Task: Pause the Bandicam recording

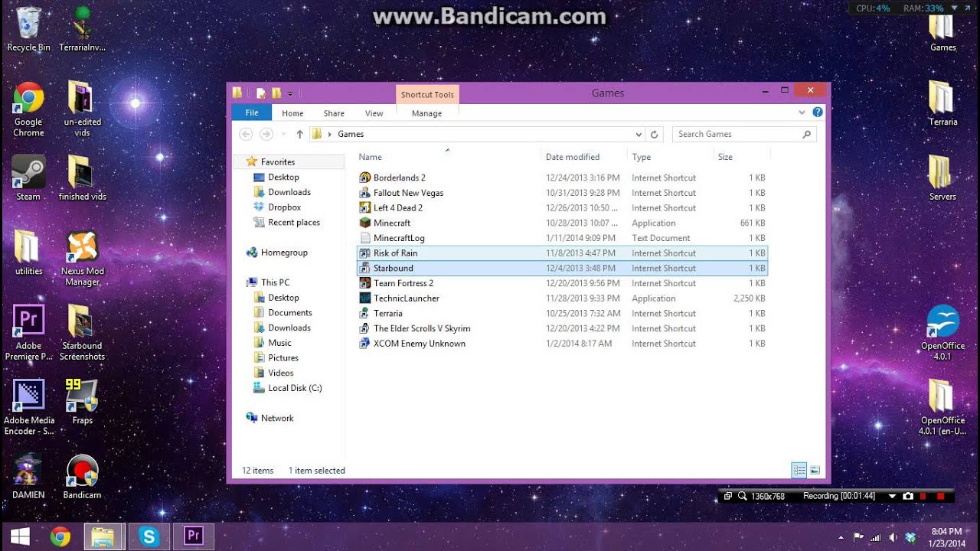Action: coord(923,496)
